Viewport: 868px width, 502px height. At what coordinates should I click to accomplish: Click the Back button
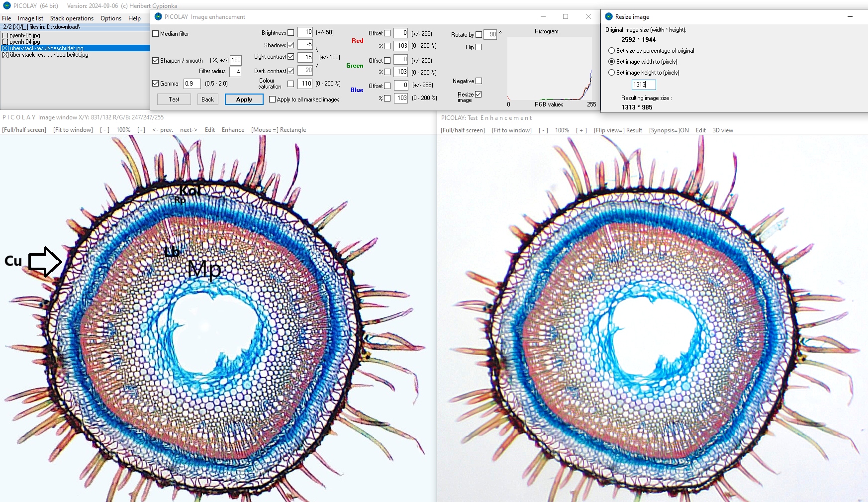[x=207, y=100]
